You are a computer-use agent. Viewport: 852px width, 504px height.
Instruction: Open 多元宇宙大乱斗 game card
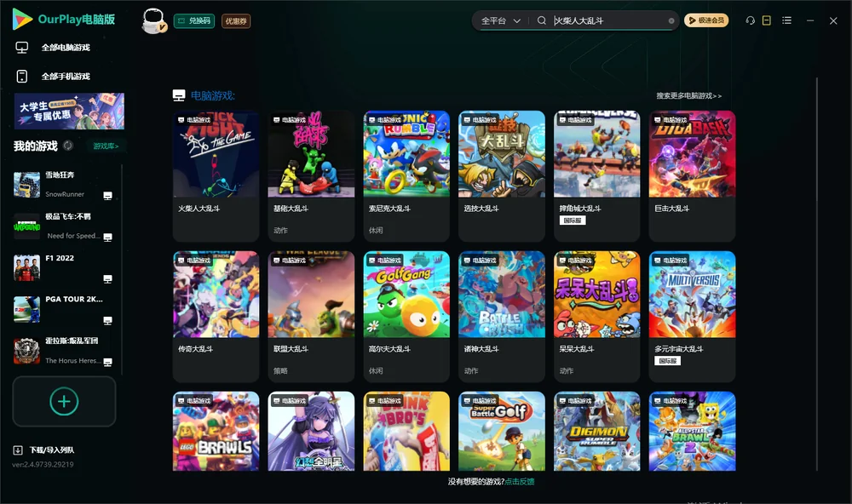(692, 317)
